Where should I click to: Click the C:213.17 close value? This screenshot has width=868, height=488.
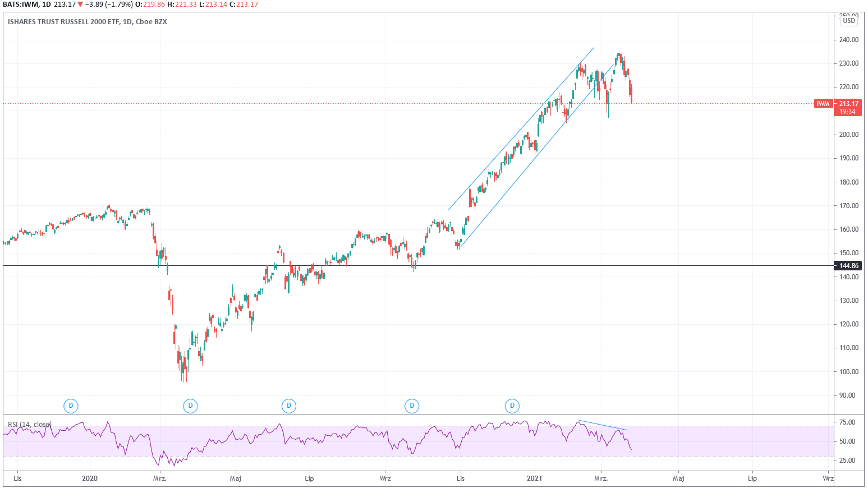click(244, 4)
